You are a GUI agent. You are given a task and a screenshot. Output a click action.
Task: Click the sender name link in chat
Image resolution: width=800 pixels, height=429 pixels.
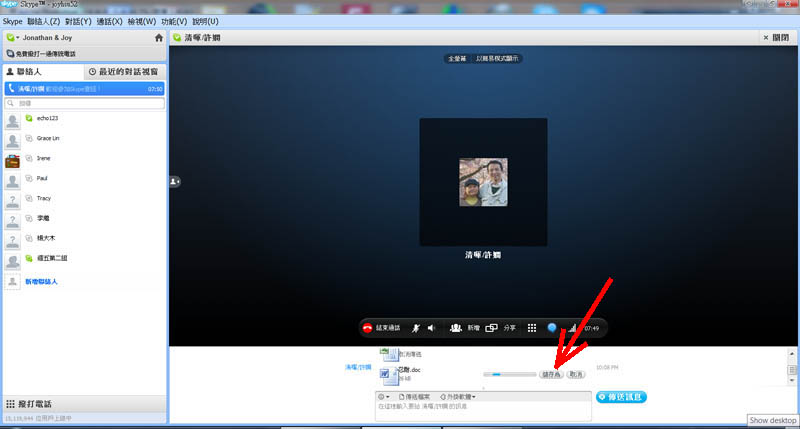pyautogui.click(x=358, y=367)
